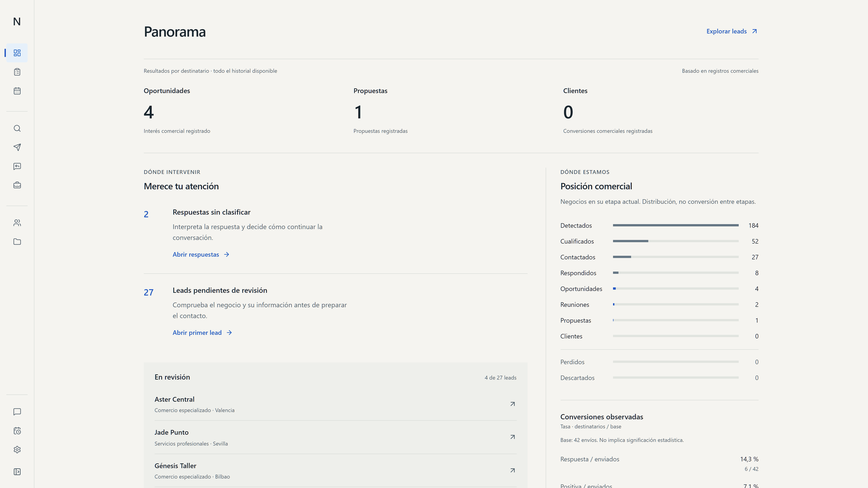Click the blue 2 unclassified replies number
Screen dimensions: 868x488
tap(146, 214)
